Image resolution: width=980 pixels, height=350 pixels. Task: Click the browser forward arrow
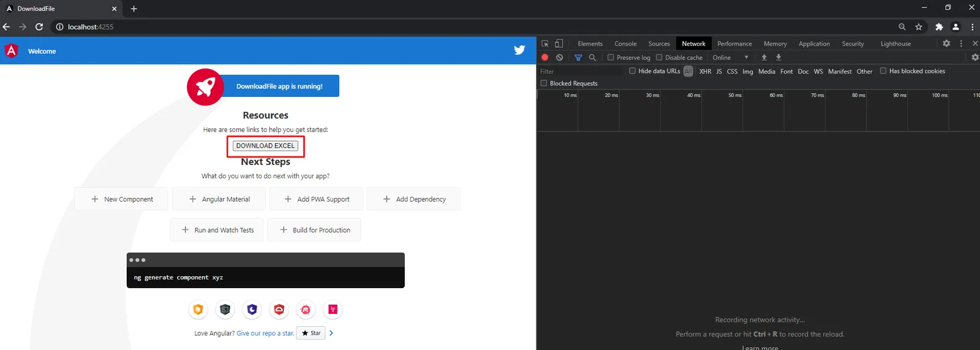click(x=23, y=27)
